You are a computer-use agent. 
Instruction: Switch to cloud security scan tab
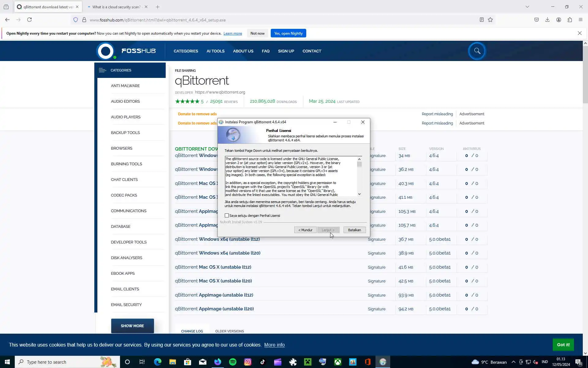[x=116, y=7]
